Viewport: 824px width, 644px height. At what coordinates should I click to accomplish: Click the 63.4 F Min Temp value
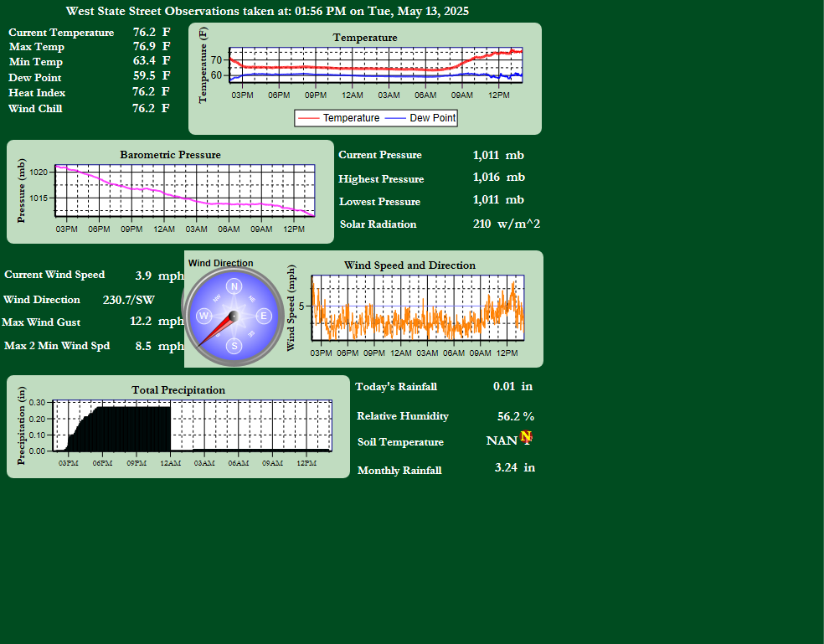(x=152, y=60)
